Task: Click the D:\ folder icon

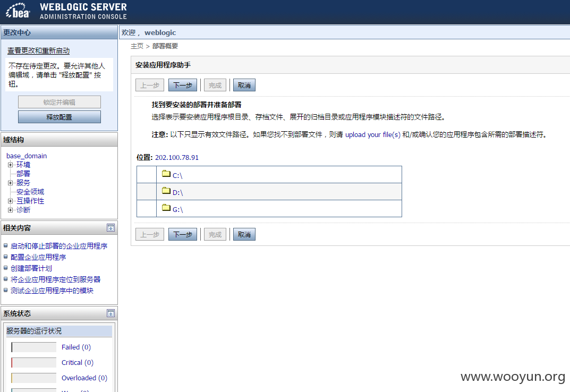Action: [x=166, y=191]
